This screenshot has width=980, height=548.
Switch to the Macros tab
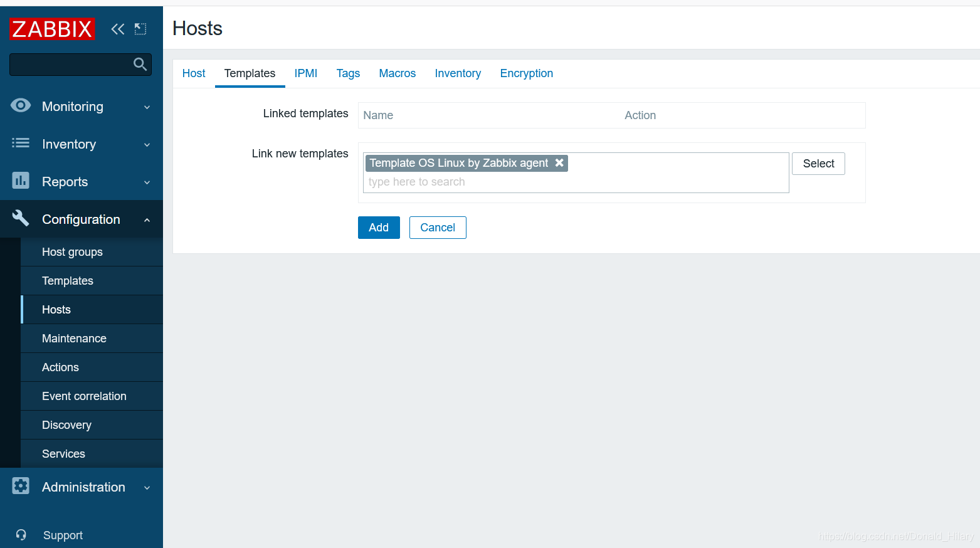(398, 73)
